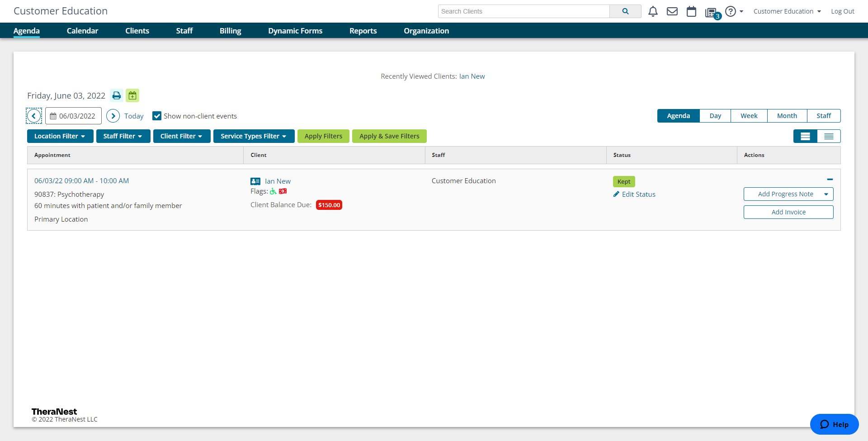Image resolution: width=868 pixels, height=441 pixels.
Task: Open the Staff menu in navigation bar
Action: click(184, 31)
